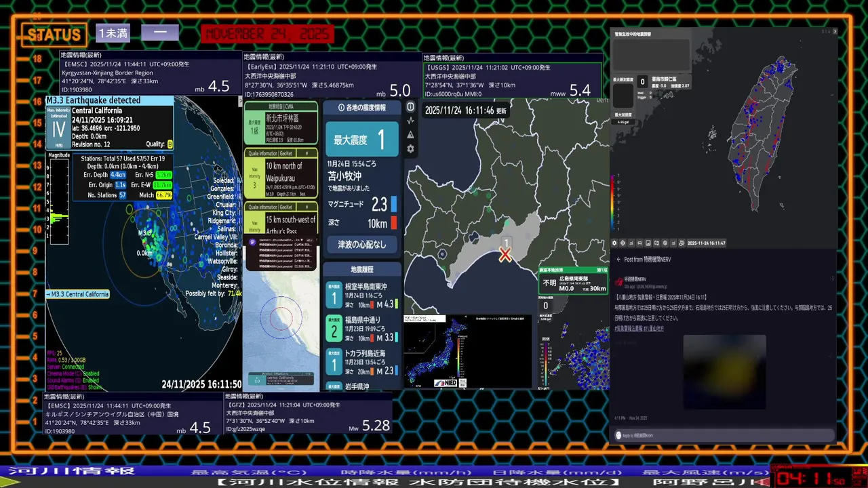Click the Match 66.7% value
The image size is (868, 488).
click(164, 195)
